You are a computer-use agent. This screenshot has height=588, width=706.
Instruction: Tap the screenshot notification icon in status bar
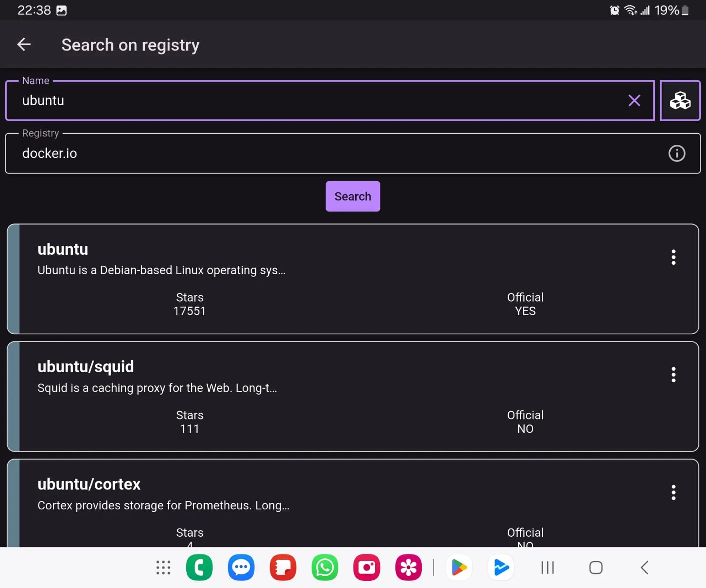[x=62, y=11]
